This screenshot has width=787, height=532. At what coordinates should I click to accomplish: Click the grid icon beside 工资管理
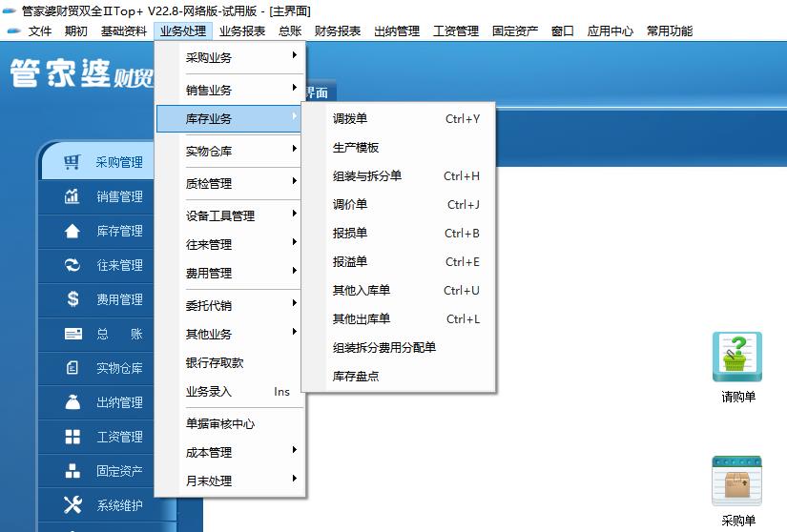tap(72, 437)
